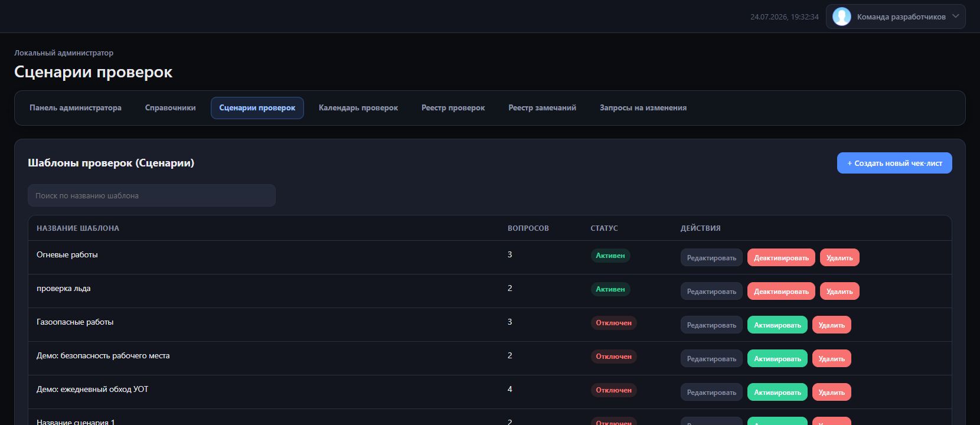980x425 pixels.
Task: Click Активен status badge for Огневые работы
Action: coord(610,256)
